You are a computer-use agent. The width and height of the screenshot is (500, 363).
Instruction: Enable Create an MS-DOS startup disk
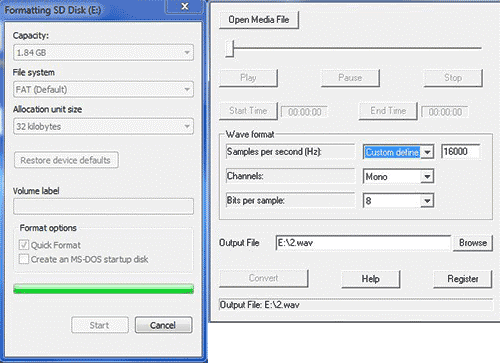coord(24,259)
